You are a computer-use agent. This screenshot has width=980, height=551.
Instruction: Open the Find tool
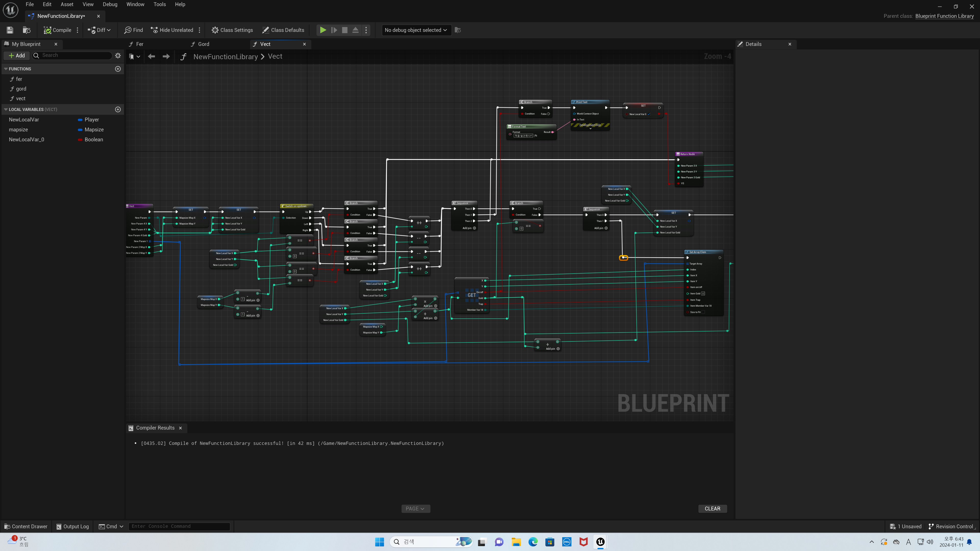point(133,30)
